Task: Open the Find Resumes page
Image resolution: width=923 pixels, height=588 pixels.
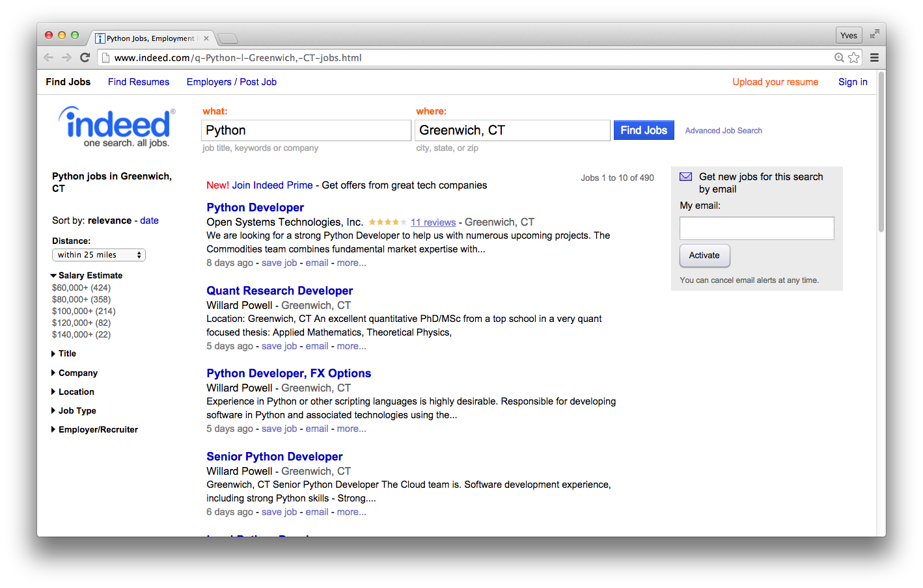Action: 139,82
